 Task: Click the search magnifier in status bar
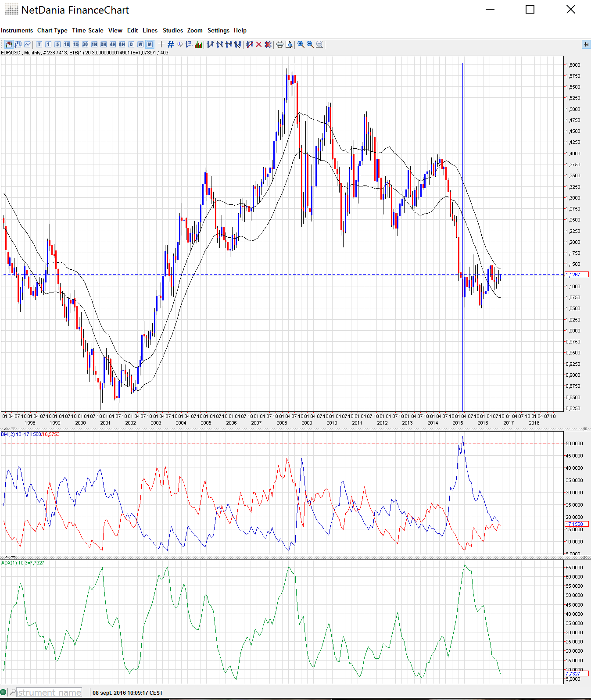pyautogui.click(x=13, y=693)
